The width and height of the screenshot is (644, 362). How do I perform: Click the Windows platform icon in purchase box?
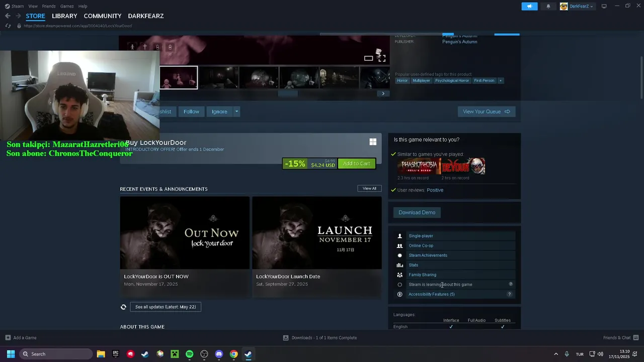pos(373,142)
